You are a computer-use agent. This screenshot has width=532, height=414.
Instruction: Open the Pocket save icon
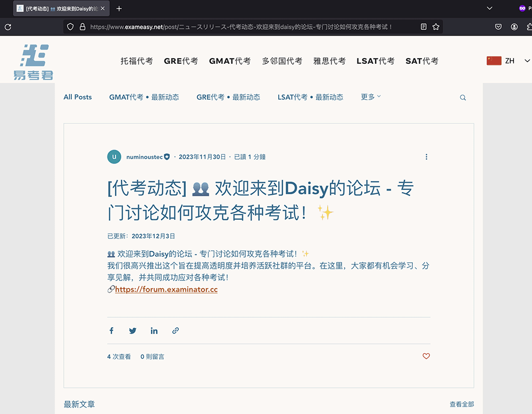click(x=498, y=27)
